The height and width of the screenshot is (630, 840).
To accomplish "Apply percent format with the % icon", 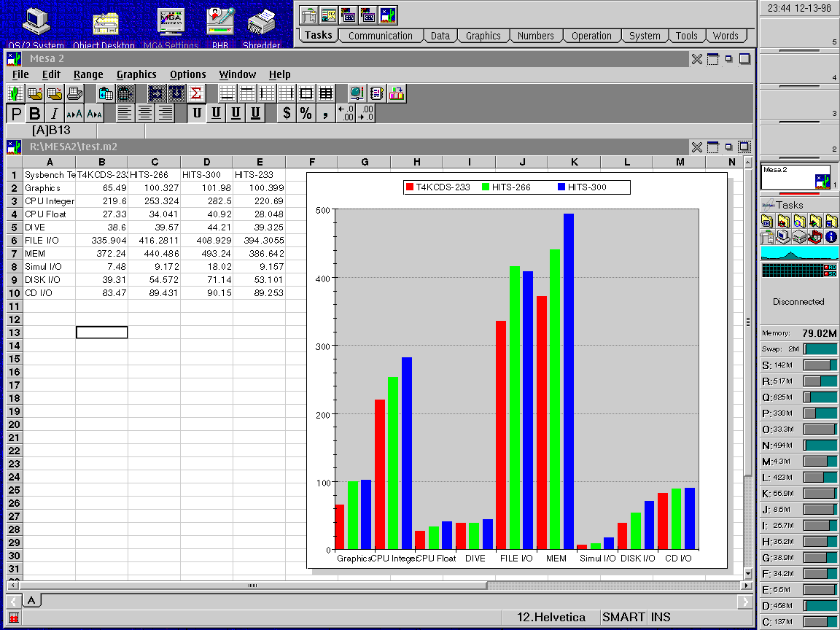I will click(306, 113).
